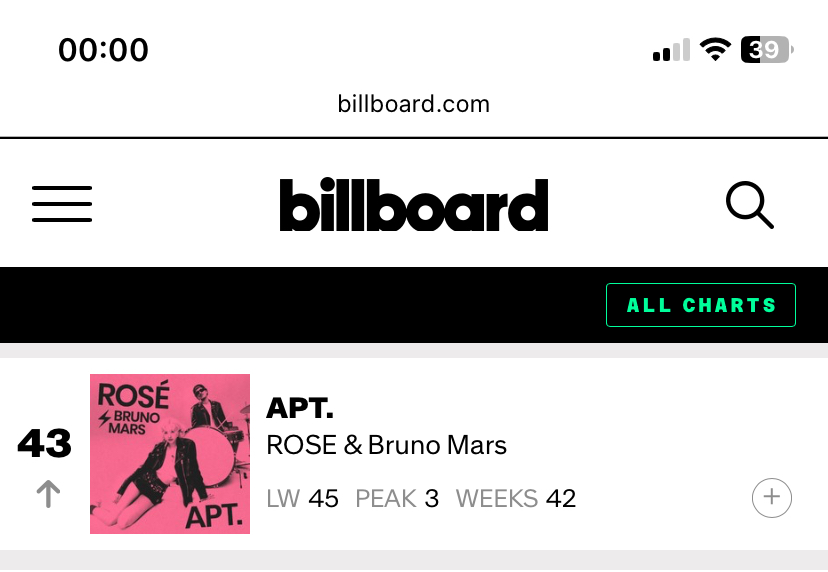Tap the APT. album cover thumbnail
The height and width of the screenshot is (572, 828).
click(x=170, y=454)
